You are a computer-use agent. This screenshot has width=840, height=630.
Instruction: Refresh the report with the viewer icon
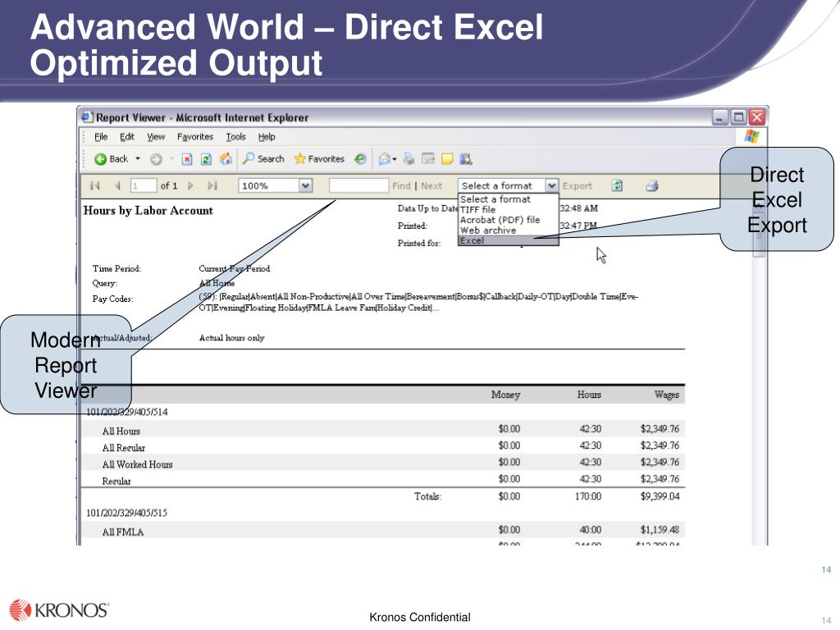pos(617,186)
